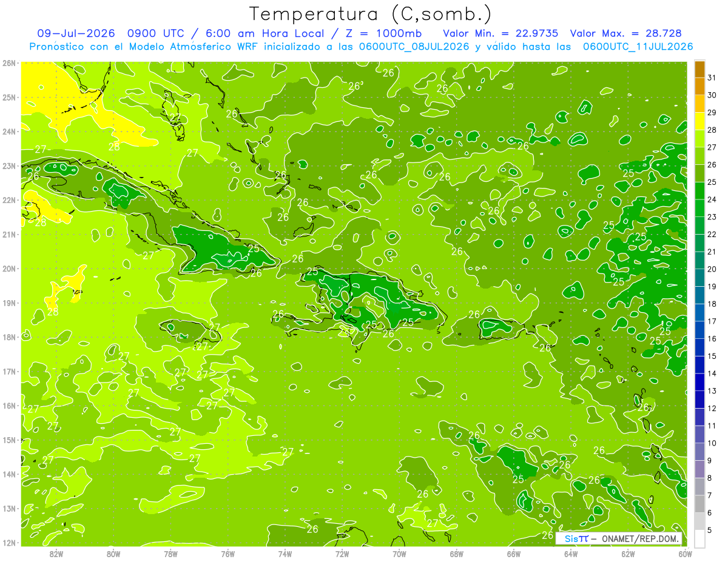Pick the teal legend swatch between 19 and 20
This screenshot has height=562, width=728.
[x=699, y=278]
